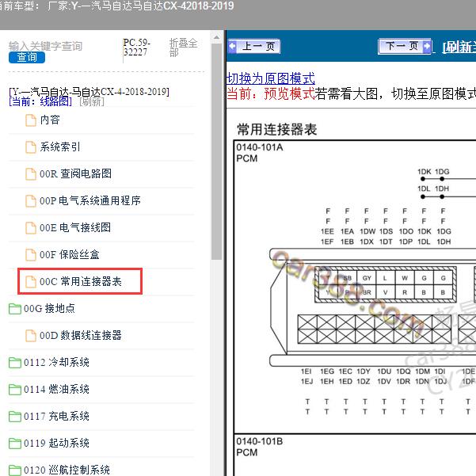The height and width of the screenshot is (476, 476).
Task: Expand the 0114 燃油系统 folder
Action: point(56,389)
